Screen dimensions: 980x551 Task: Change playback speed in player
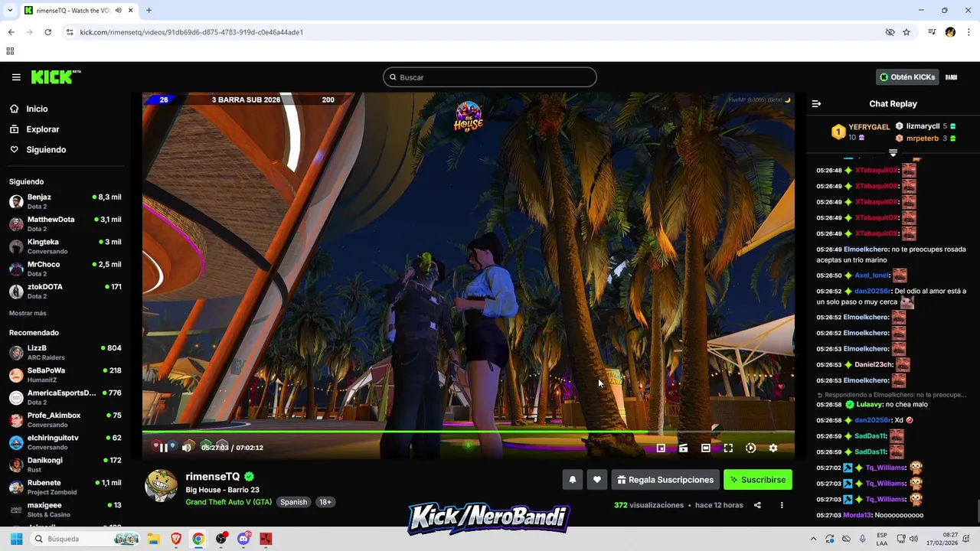[x=750, y=448]
